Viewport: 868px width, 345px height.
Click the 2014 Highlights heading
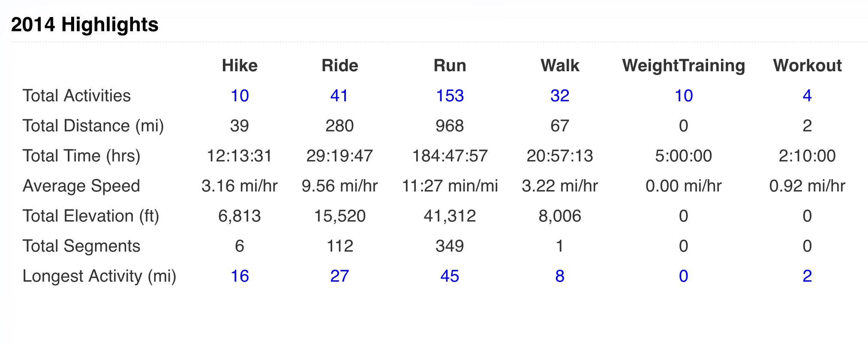[85, 24]
